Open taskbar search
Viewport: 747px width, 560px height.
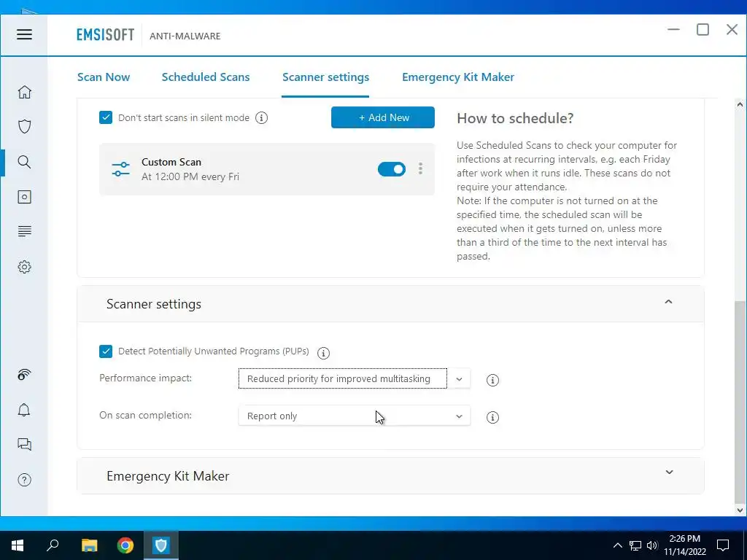pos(53,545)
